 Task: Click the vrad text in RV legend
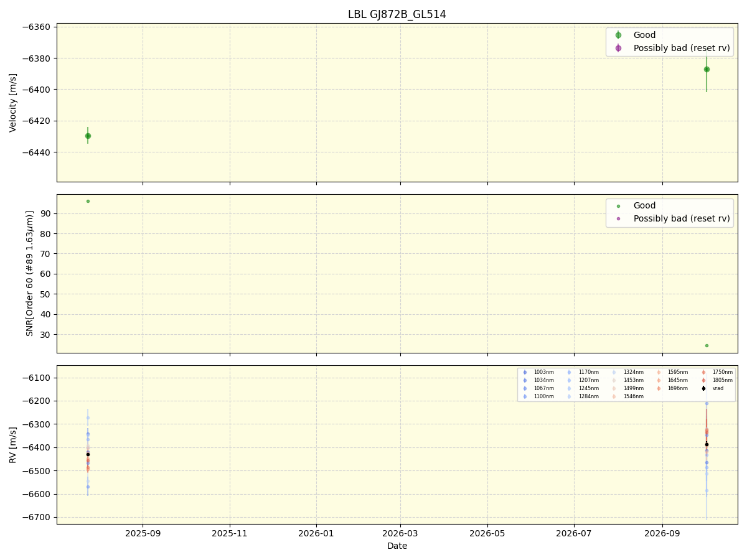tap(718, 388)
